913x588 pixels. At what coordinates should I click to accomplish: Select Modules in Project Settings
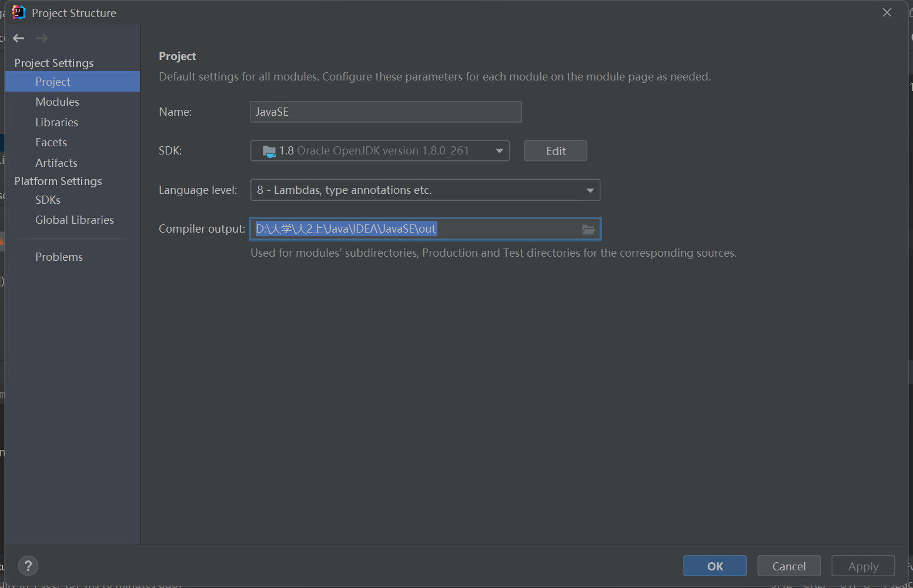pos(57,102)
